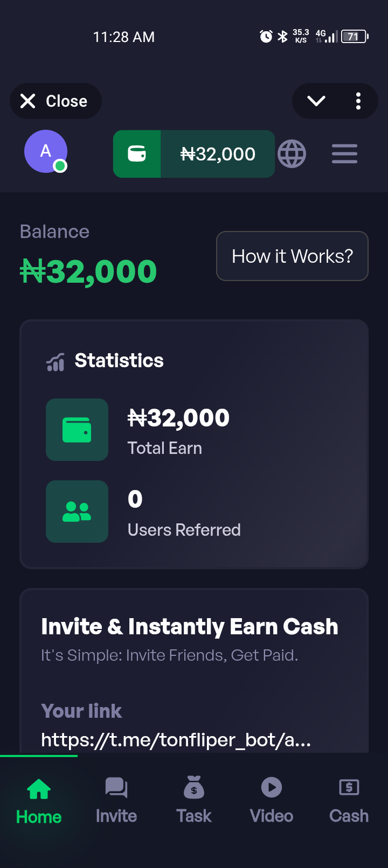Tap the green wallet icon in header
Screen dimensions: 388x868
pos(137,154)
